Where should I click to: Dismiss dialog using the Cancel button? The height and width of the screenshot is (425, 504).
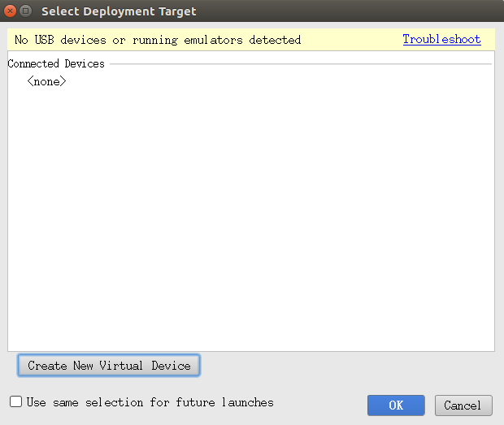pos(463,405)
